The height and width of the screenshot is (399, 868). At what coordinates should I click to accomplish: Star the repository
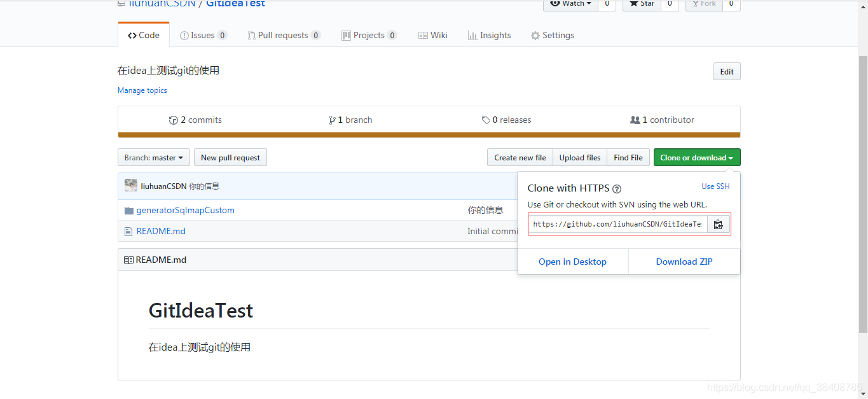[x=642, y=4]
